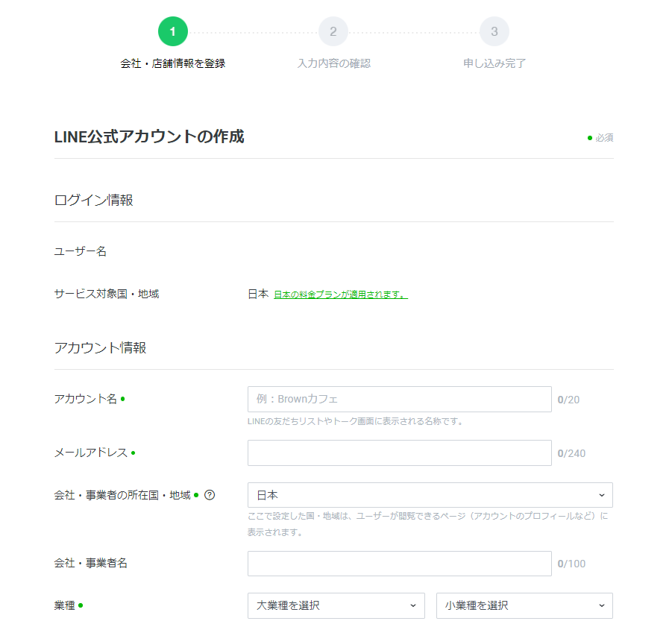Click the 入力内容の確認 step label
This screenshot has height=624, width=672.
(x=334, y=63)
